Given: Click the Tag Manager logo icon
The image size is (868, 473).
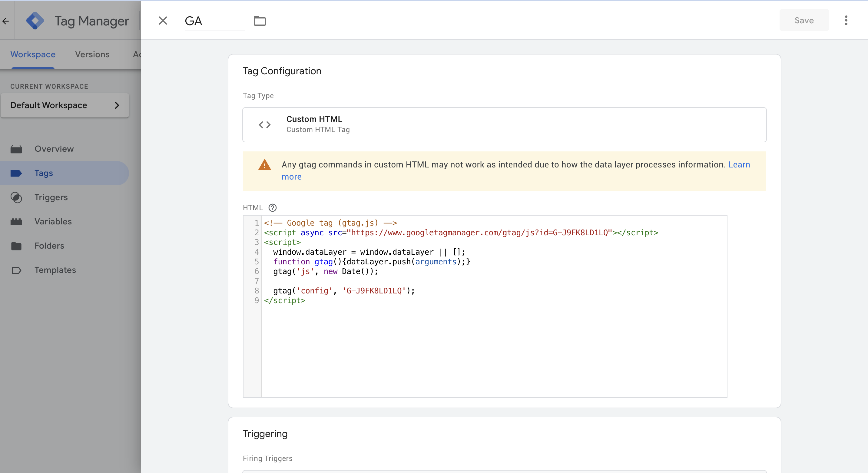Looking at the screenshot, I should pyautogui.click(x=35, y=21).
